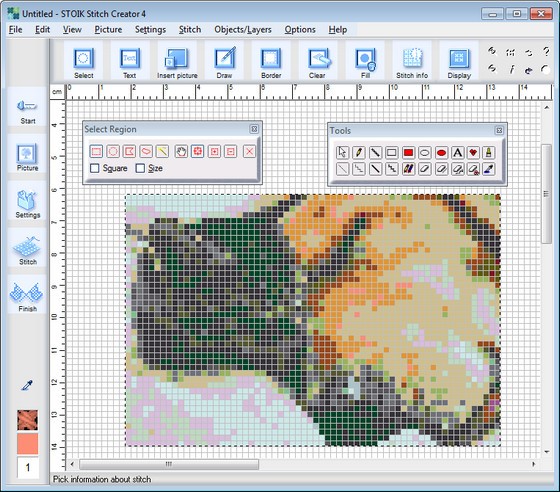Click the selection minus icon in Select Region

coord(230,151)
